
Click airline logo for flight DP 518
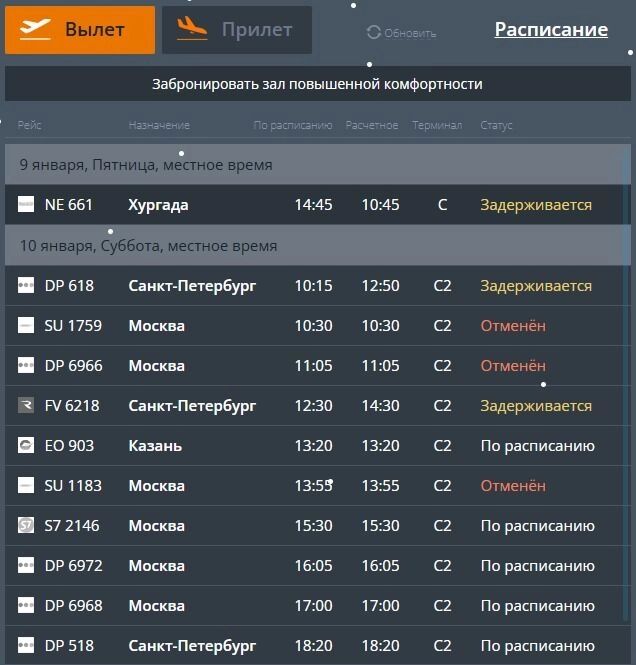click(26, 646)
